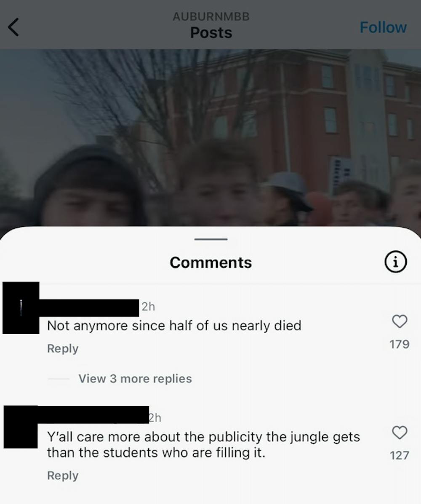The height and width of the screenshot is (504, 421).
Task: Tap the AUBURNMBB username header
Action: [x=211, y=17]
